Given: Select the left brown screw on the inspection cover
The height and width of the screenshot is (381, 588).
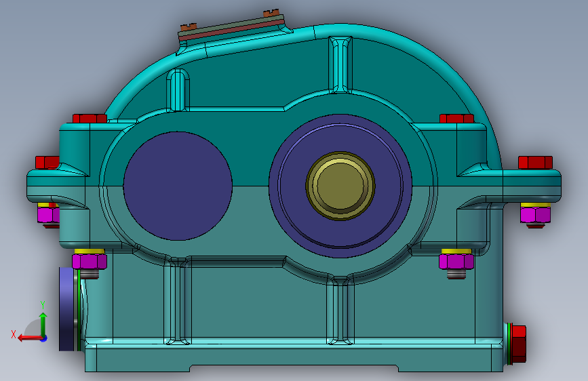Looking at the screenshot, I should point(189,27).
